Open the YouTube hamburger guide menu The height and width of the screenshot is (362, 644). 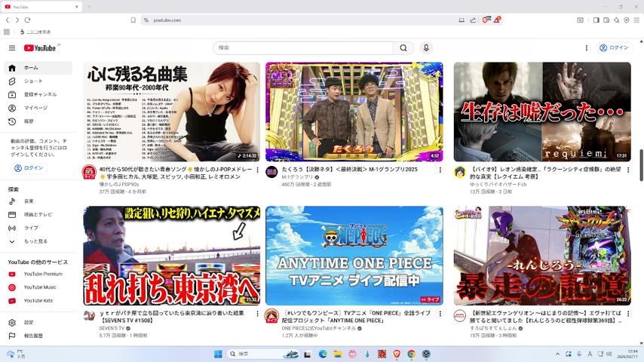12,48
